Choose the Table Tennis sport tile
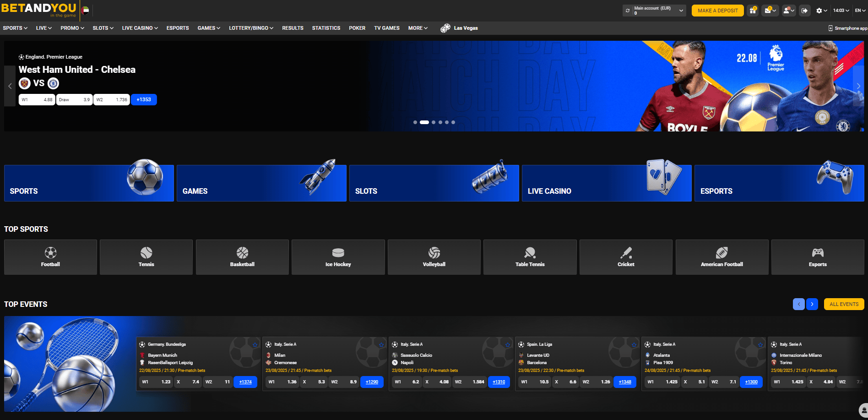The image size is (868, 420). coord(530,257)
